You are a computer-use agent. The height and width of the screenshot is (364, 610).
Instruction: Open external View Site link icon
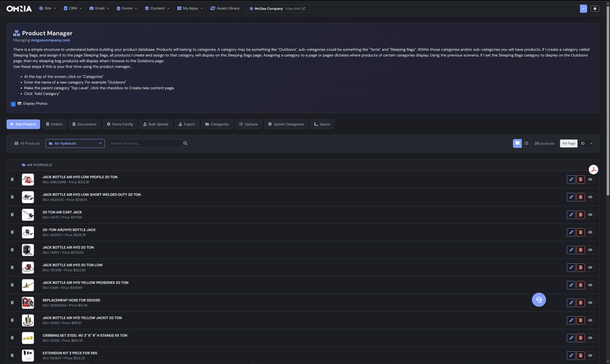pyautogui.click(x=303, y=9)
